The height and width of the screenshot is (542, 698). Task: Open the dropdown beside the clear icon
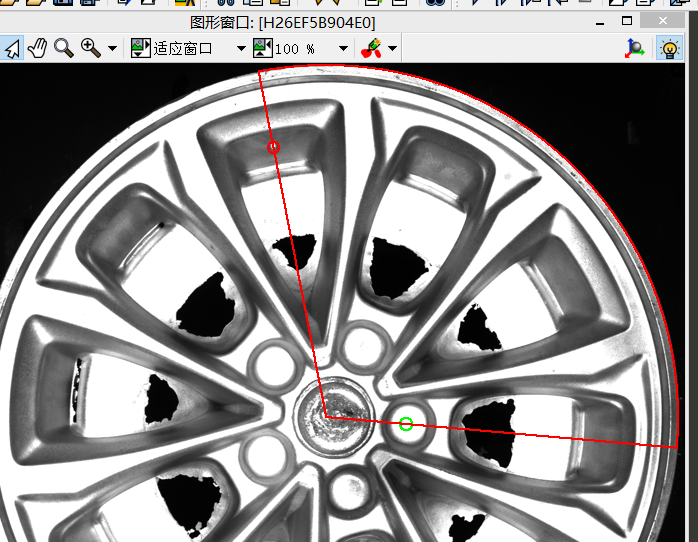(392, 49)
